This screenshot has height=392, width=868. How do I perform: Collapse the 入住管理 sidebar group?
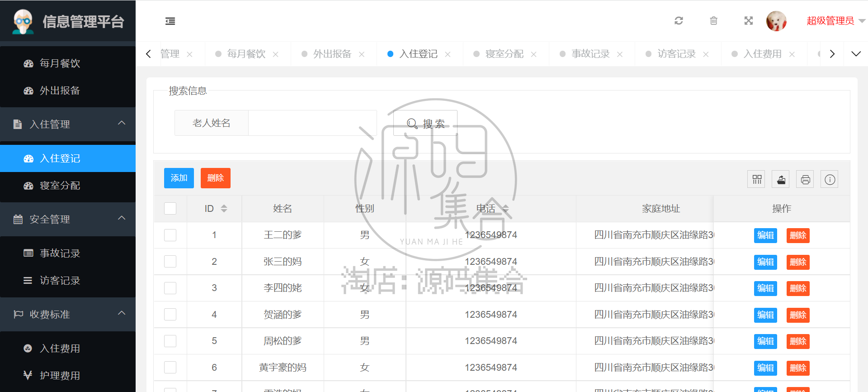(68, 124)
